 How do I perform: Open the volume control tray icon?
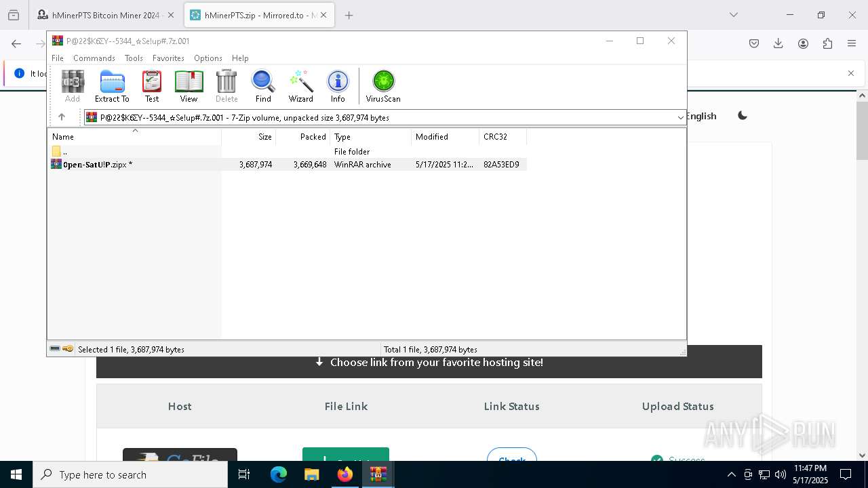pyautogui.click(x=781, y=474)
